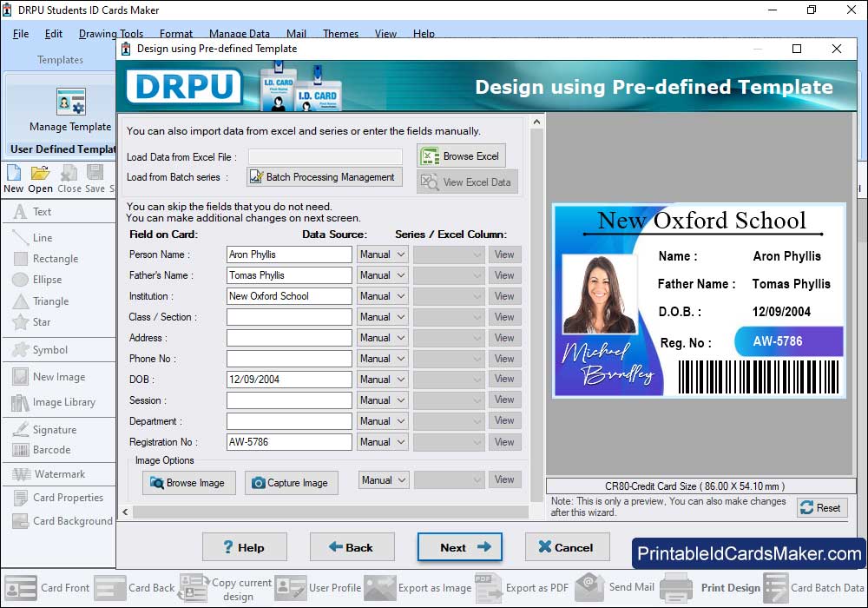Select the Signature tool
Image resolution: width=868 pixels, height=608 pixels.
[x=54, y=430]
